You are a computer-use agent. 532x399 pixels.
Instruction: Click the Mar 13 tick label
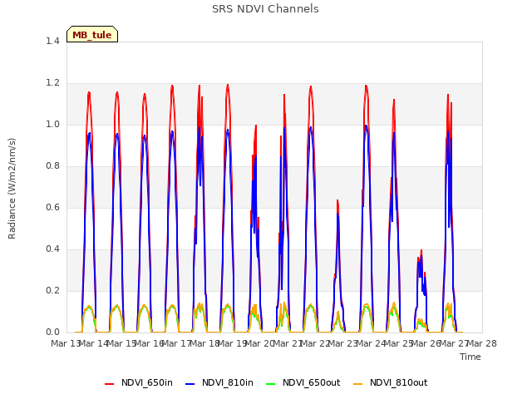[65, 343]
